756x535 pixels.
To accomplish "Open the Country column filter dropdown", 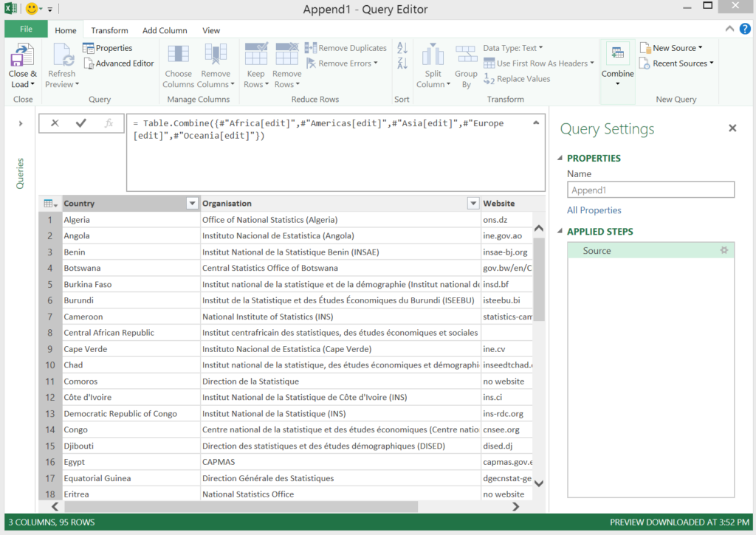I will [192, 204].
